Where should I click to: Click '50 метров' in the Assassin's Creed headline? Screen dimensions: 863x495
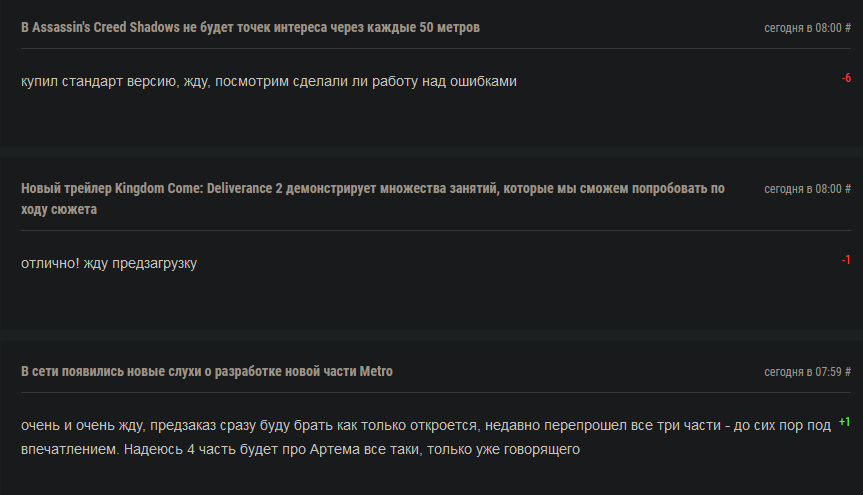(449, 28)
